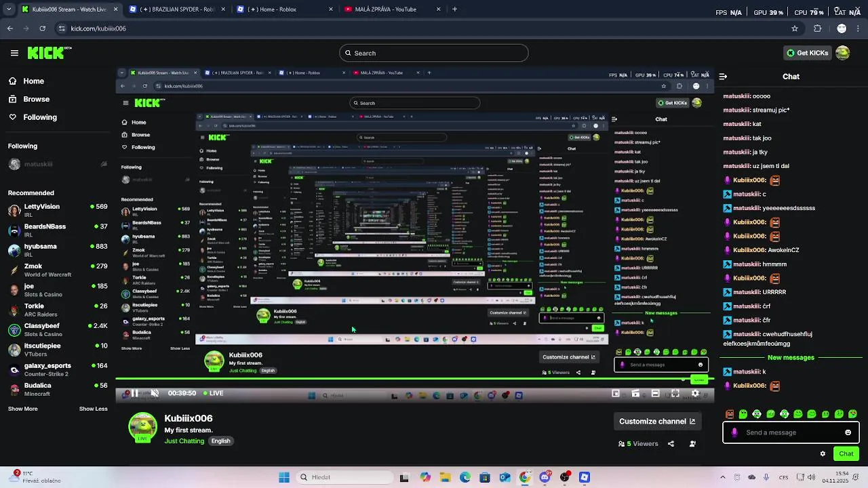
Task: Open Browse in the sidebar
Action: pos(29,99)
